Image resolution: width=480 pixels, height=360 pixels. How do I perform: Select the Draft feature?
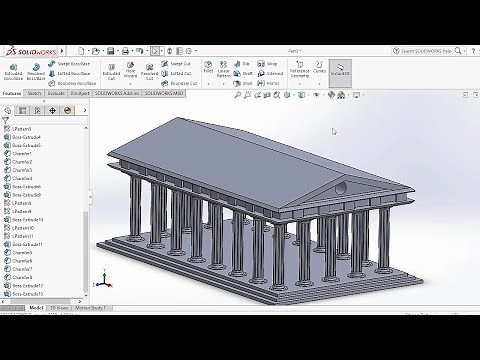(243, 73)
